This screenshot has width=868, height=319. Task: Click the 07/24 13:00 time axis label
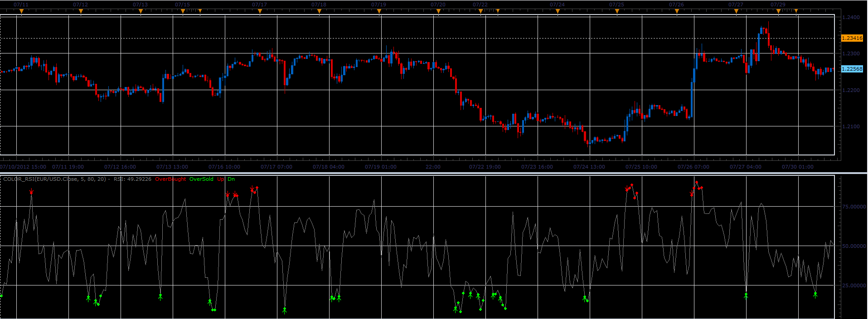click(x=589, y=167)
